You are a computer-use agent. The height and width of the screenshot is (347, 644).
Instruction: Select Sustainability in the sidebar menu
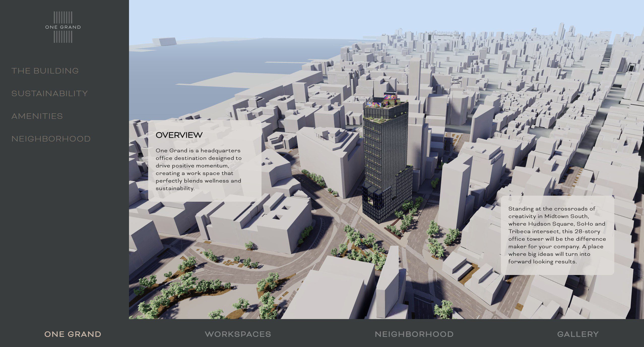pyautogui.click(x=50, y=94)
